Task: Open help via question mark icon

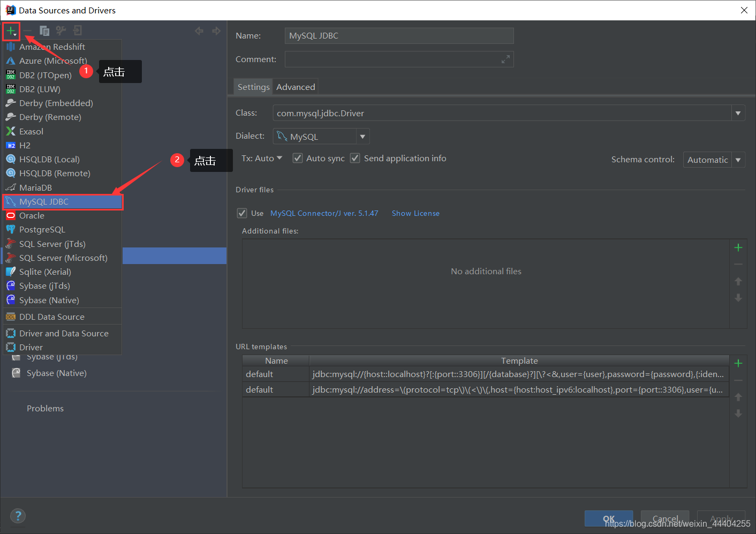Action: 18,516
